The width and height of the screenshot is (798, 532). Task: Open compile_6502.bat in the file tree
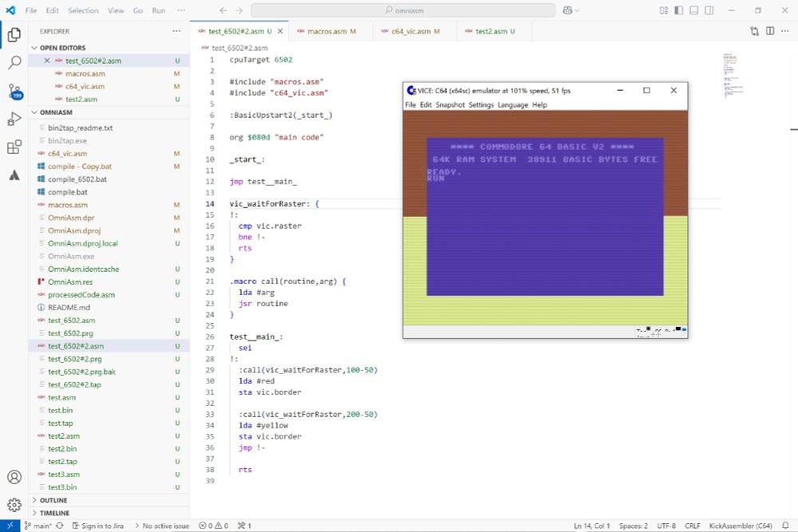point(77,179)
